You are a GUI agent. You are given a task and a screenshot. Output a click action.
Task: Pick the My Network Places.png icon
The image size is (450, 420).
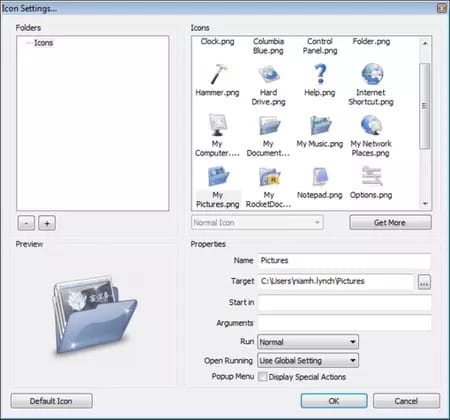pos(371,135)
